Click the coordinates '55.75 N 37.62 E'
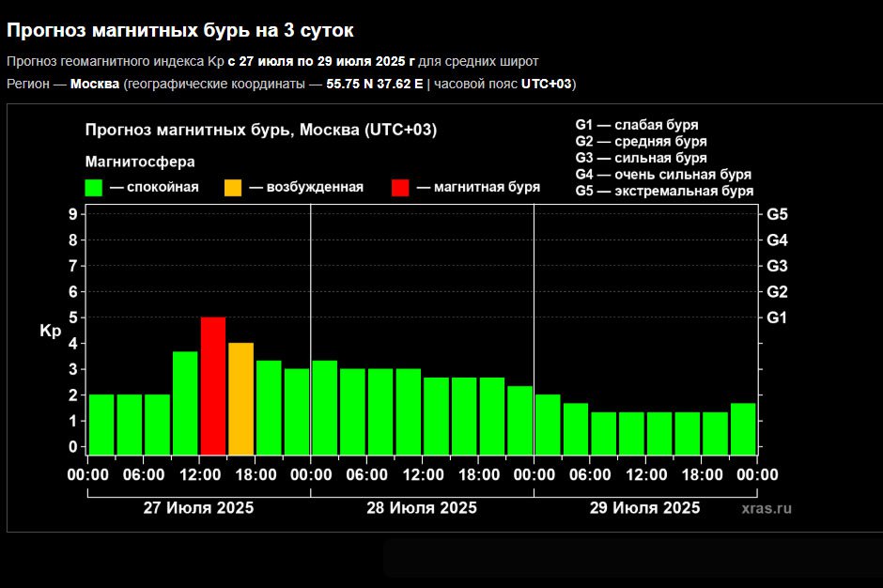The image size is (883, 588). coord(375,84)
